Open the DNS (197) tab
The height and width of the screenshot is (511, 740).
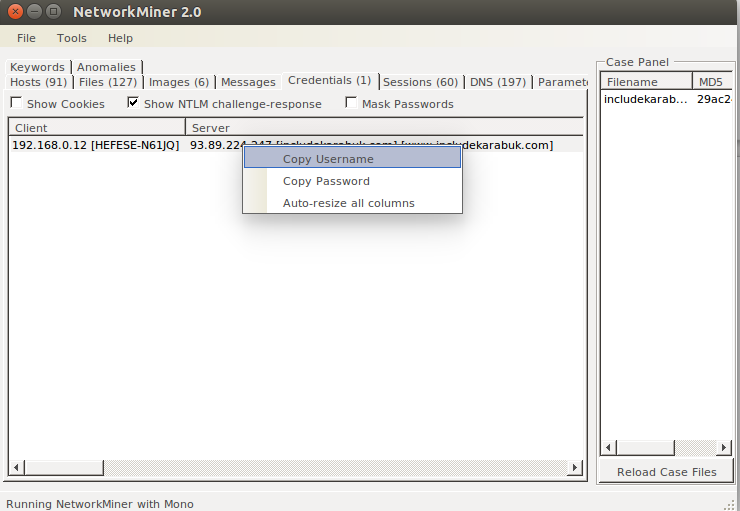pos(498,82)
